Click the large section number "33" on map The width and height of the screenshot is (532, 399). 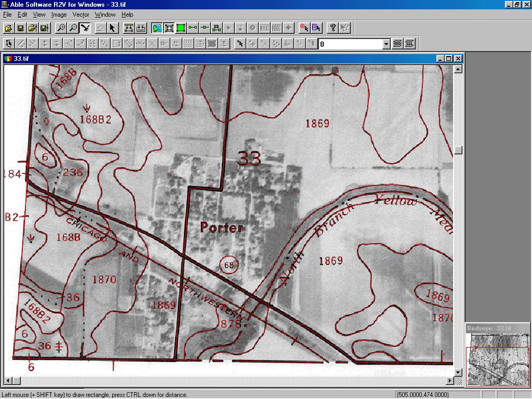click(x=249, y=158)
